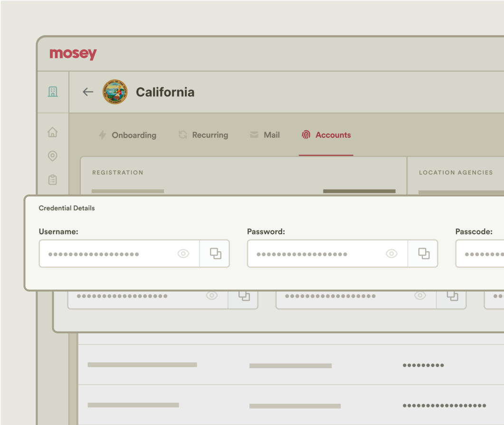Open the building icon in sidebar
The width and height of the screenshot is (504, 425).
pyautogui.click(x=53, y=92)
